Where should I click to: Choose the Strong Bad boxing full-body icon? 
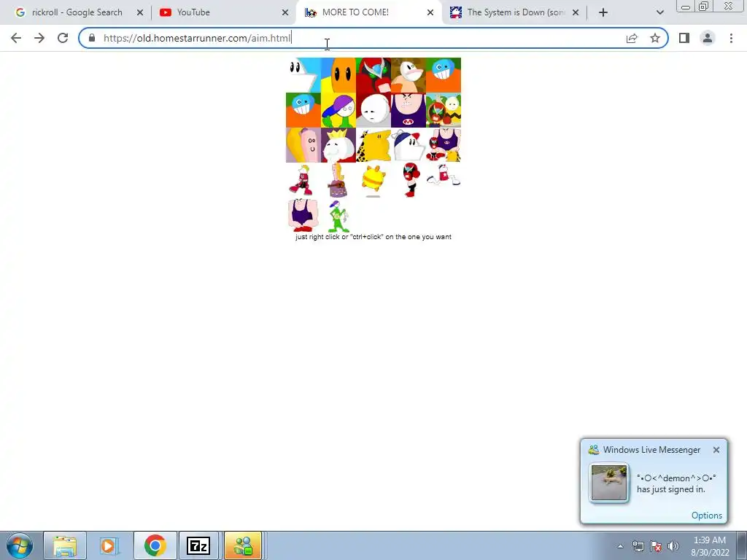[411, 179]
